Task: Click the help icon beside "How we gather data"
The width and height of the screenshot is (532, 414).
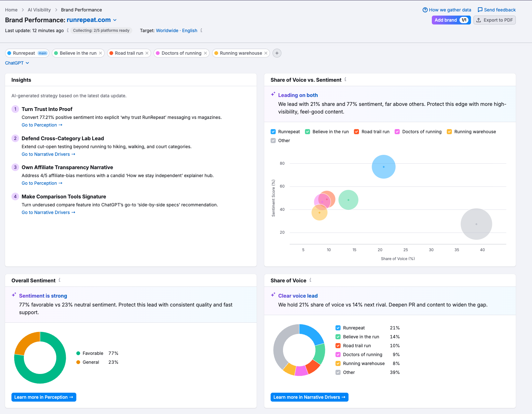Action: click(425, 10)
